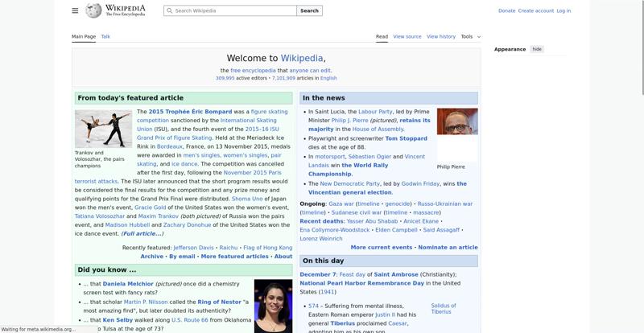Click the Create account link
The height and width of the screenshot is (333, 644).
tap(535, 11)
